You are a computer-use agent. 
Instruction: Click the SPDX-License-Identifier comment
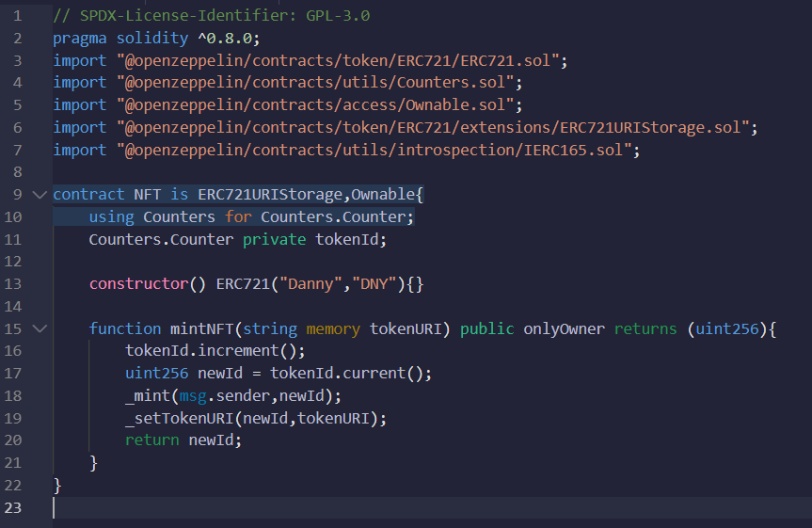click(x=212, y=16)
